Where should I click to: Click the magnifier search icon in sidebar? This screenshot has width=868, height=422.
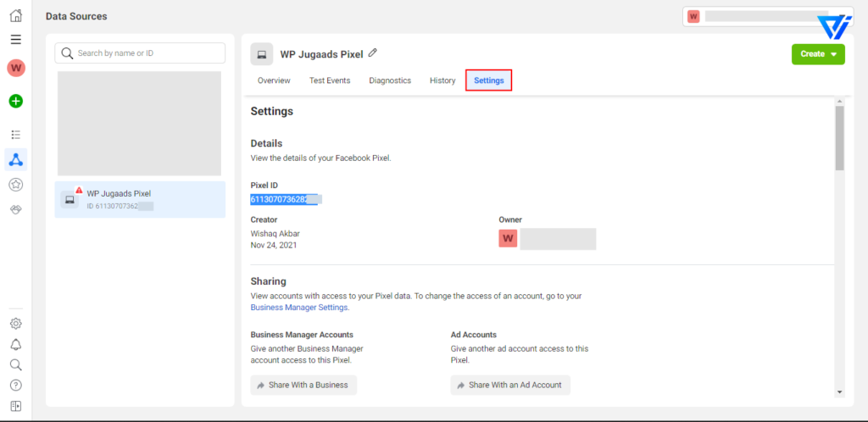coord(16,364)
